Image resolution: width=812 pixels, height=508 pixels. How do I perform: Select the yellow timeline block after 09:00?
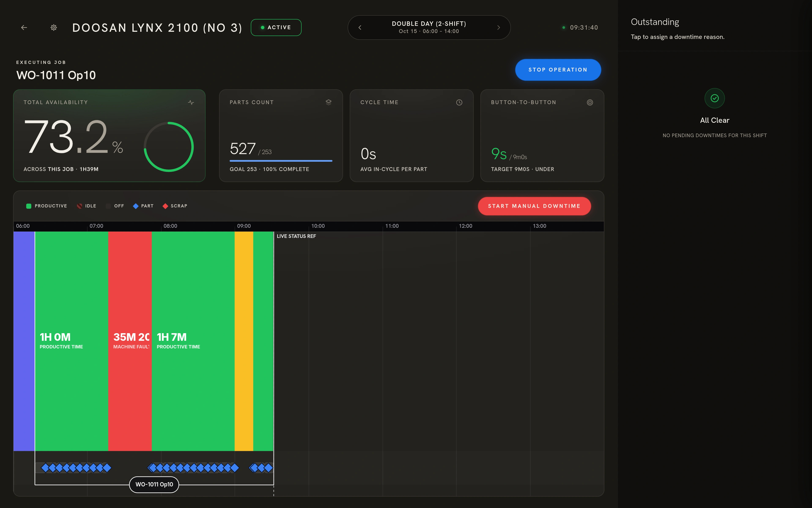point(244,341)
